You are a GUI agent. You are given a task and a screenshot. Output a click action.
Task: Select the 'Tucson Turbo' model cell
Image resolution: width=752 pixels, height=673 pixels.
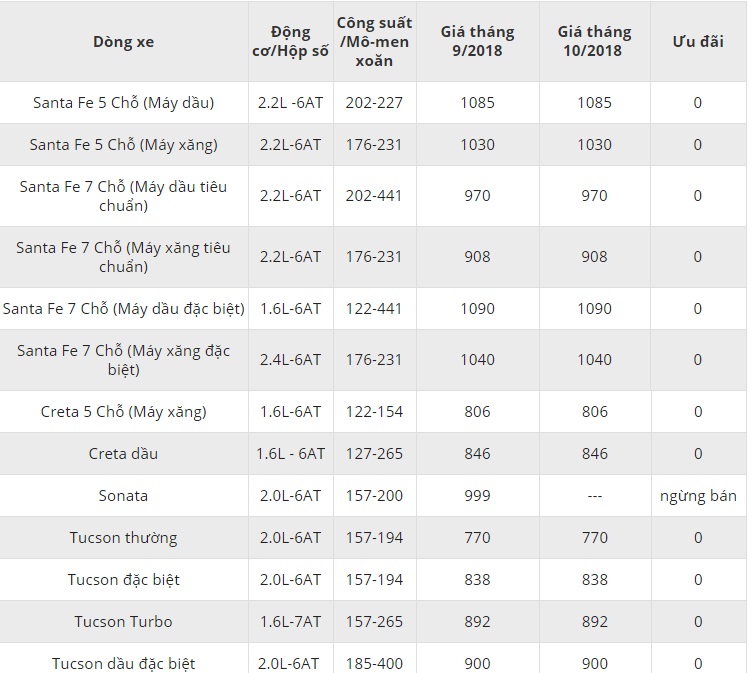tap(123, 621)
